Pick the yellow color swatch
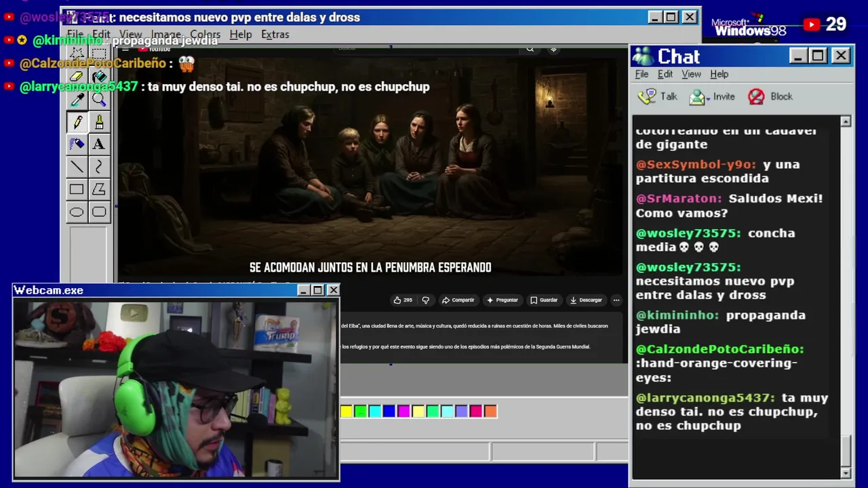The image size is (868, 488). point(347,411)
